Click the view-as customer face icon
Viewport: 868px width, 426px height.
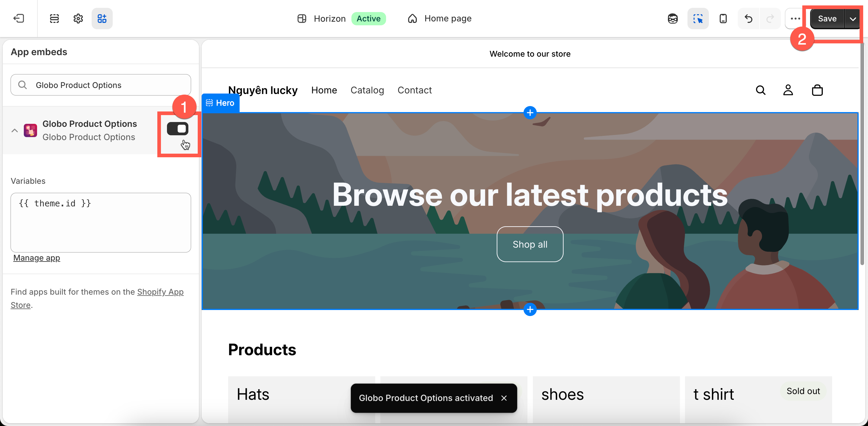[673, 18]
